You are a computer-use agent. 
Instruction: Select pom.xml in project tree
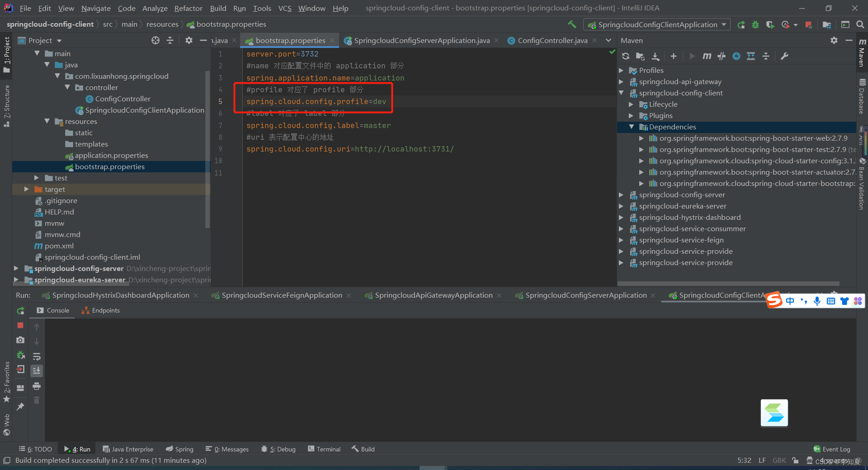coord(59,246)
